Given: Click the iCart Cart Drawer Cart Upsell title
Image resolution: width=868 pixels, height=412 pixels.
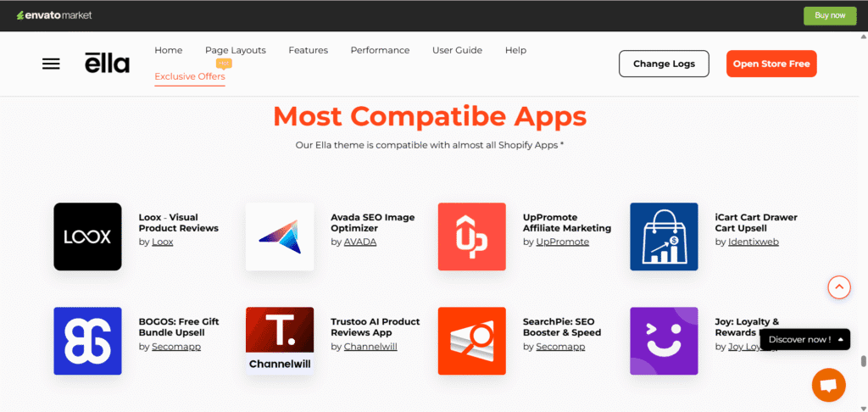Looking at the screenshot, I should coord(756,223).
